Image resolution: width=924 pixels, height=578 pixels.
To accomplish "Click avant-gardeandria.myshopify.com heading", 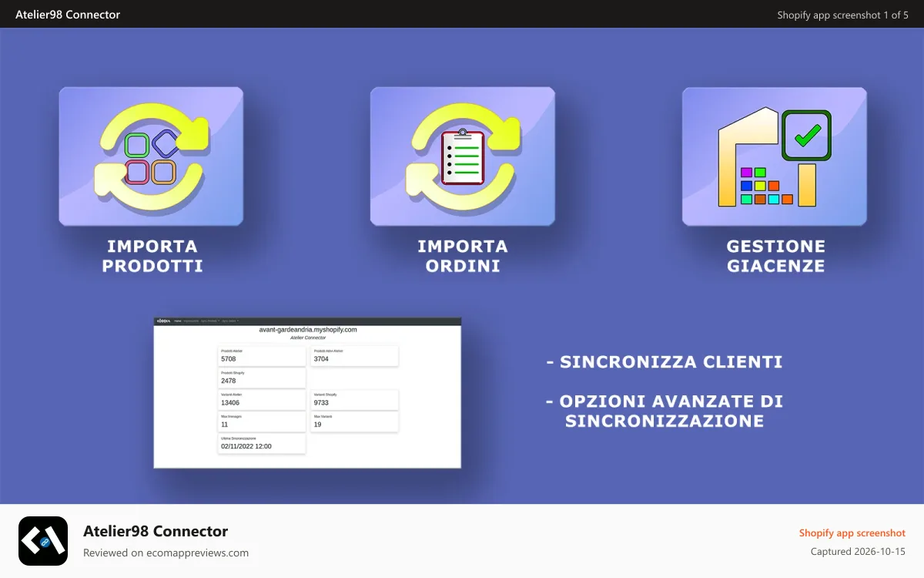I will click(x=308, y=330).
